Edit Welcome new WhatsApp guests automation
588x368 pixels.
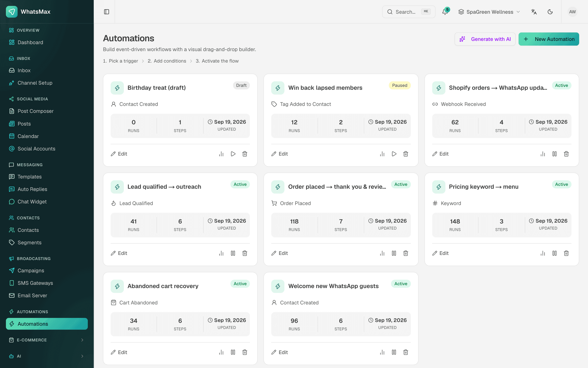(x=280, y=352)
